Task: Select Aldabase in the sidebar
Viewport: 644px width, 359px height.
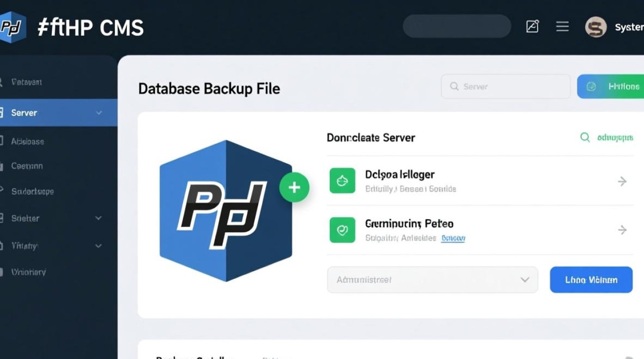Action: click(x=28, y=141)
